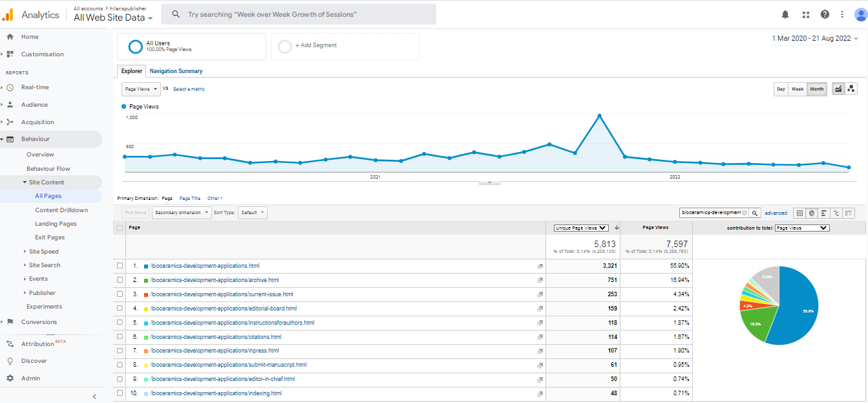Open the date range picker
This screenshot has width=868, height=403.
tap(815, 39)
